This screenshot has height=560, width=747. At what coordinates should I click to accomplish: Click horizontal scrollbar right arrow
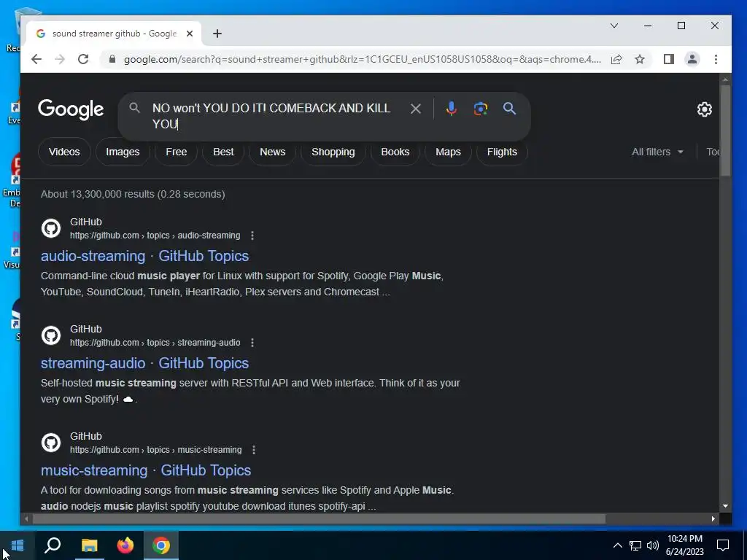(x=713, y=519)
